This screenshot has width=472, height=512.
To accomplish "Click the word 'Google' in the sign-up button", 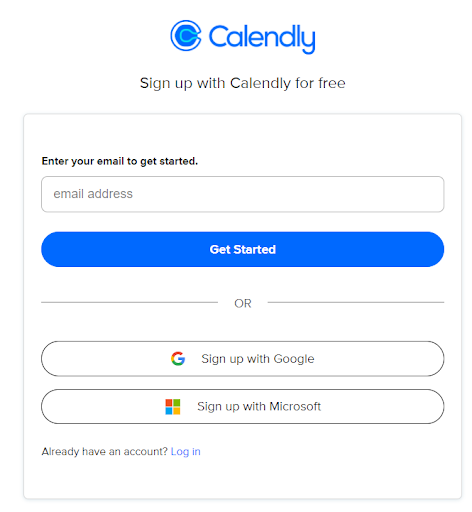I will [x=294, y=359].
